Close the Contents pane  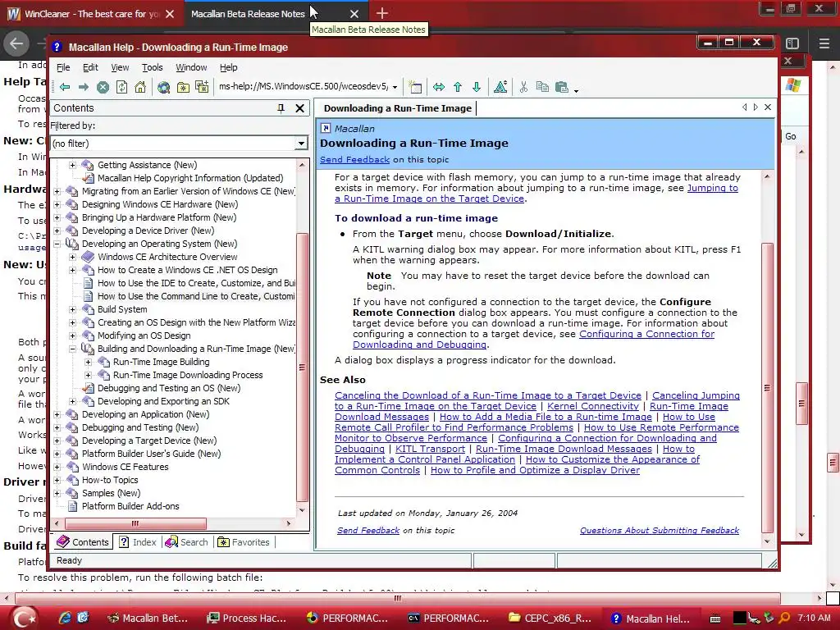[300, 108]
